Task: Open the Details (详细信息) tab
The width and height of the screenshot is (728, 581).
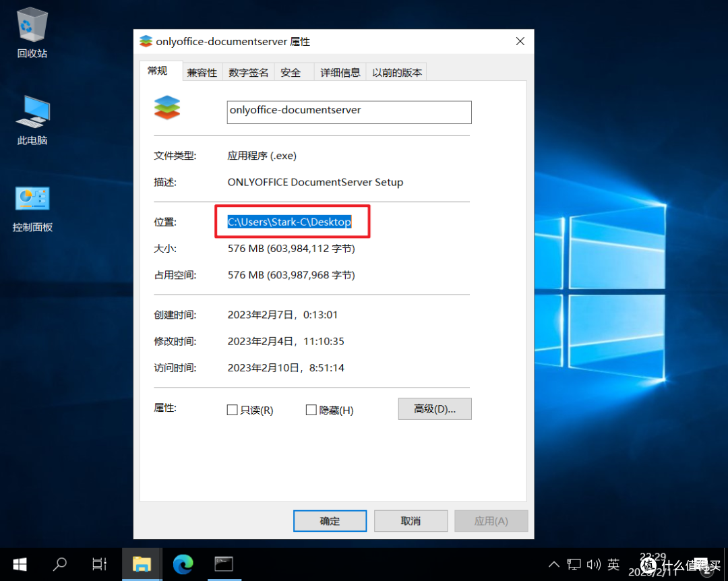Action: tap(340, 72)
